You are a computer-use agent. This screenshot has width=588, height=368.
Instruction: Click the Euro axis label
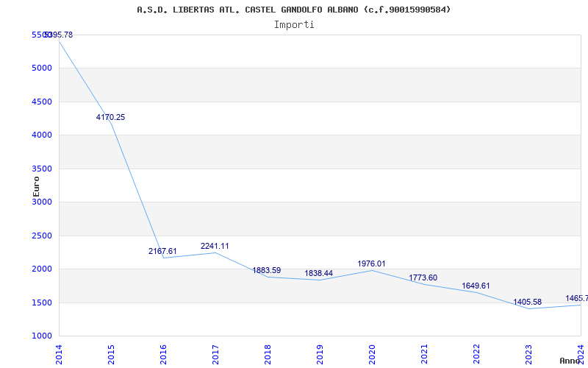[x=36, y=186]
